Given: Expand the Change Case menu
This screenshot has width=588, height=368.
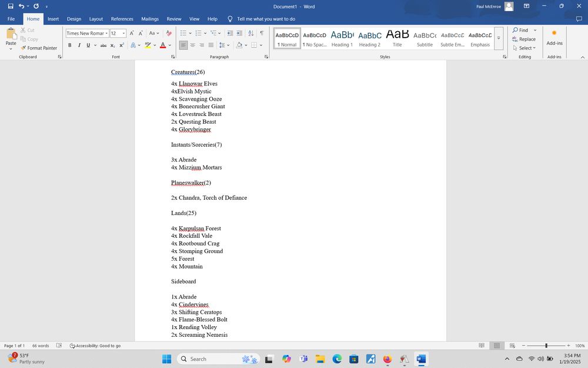Looking at the screenshot, I should coord(154,34).
